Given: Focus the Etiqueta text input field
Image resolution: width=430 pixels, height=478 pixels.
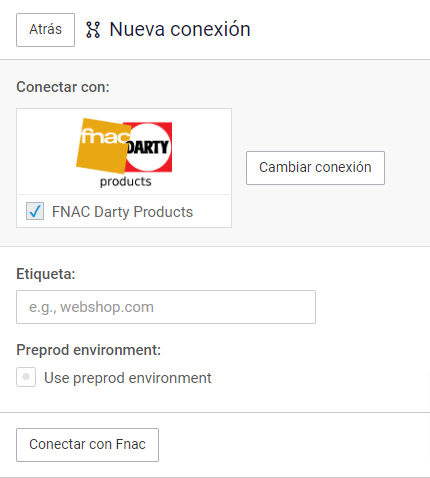Looking at the screenshot, I should point(166,307).
